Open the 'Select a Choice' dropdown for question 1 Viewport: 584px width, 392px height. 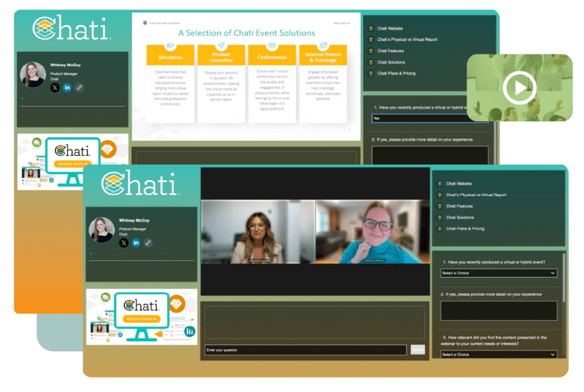click(x=498, y=273)
